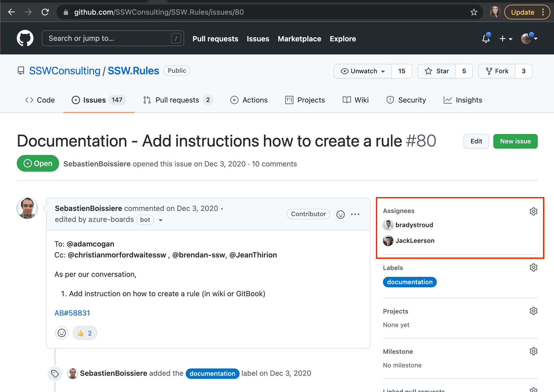Screen dimensions: 554x392
Task: Bookmark page with the star icon
Action: 474,12
